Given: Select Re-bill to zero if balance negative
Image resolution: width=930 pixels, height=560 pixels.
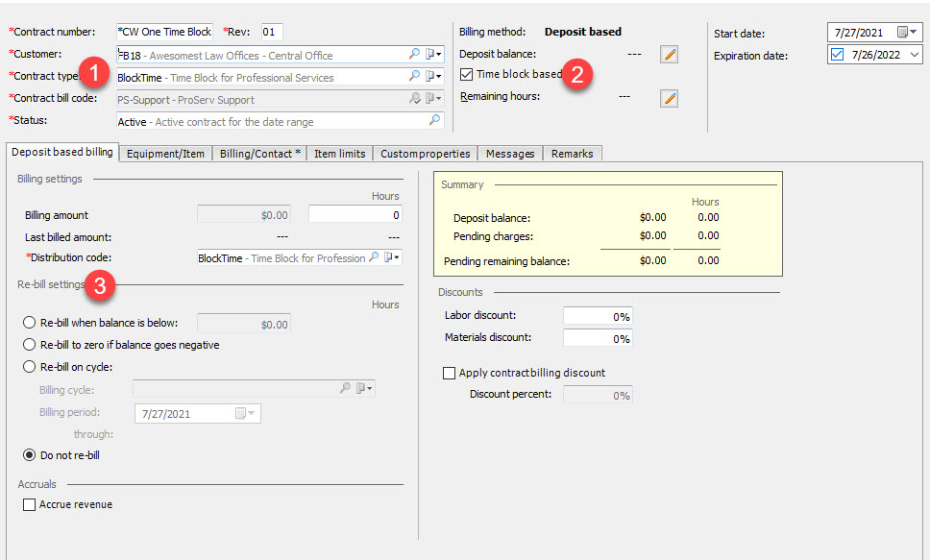Looking at the screenshot, I should click(29, 345).
